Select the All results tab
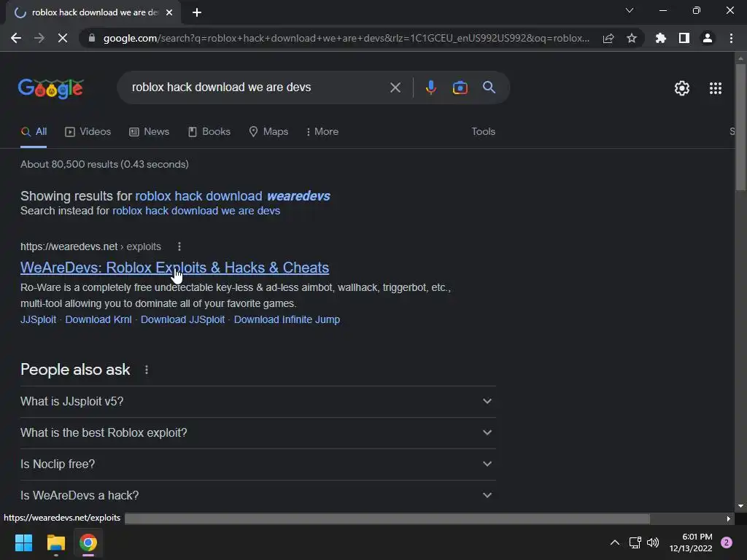 tap(34, 132)
